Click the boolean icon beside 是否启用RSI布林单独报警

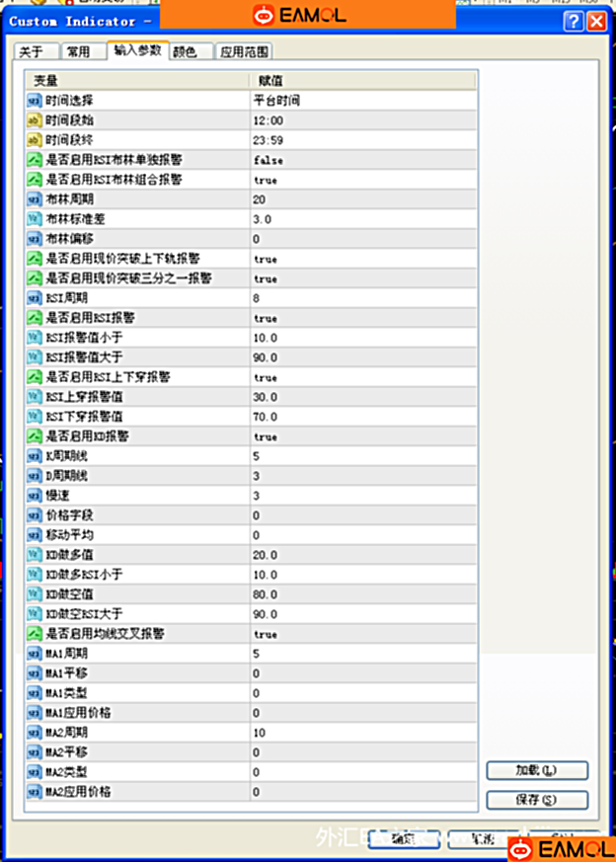[34, 160]
